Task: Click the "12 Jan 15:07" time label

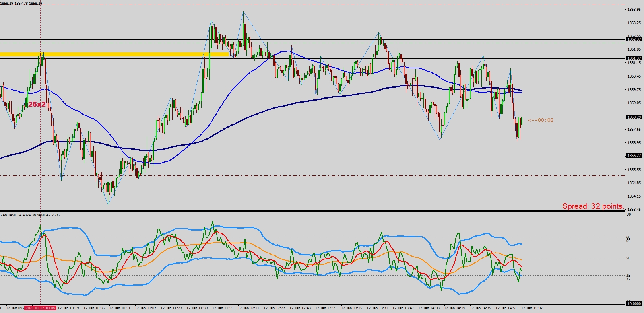Action: (x=532, y=308)
